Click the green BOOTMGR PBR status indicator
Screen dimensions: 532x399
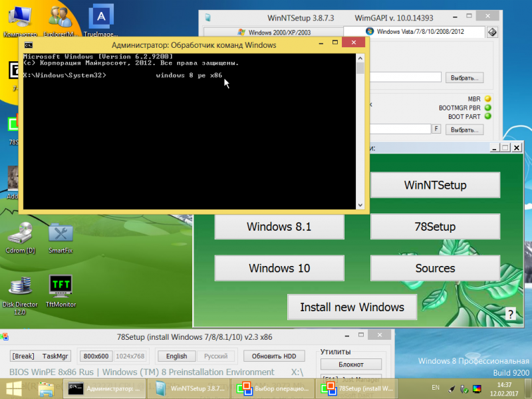pyautogui.click(x=488, y=108)
